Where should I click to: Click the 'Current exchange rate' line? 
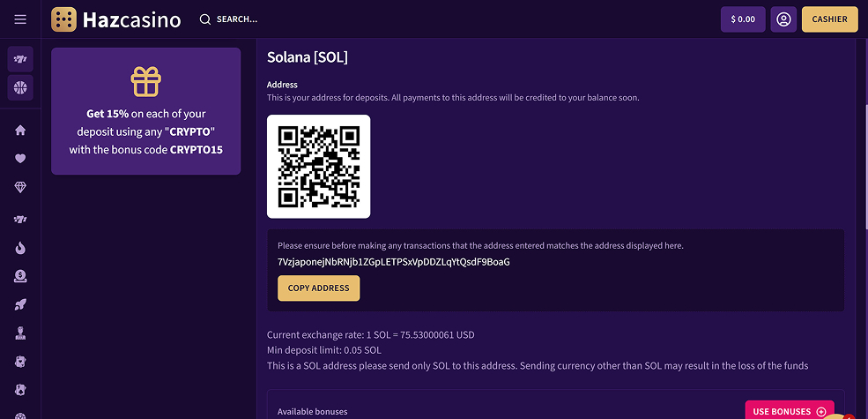tap(370, 334)
